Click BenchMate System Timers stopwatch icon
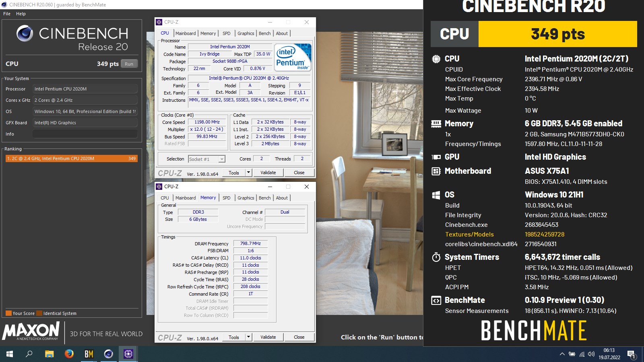Viewport: 644px width, 362px height. pyautogui.click(x=436, y=257)
